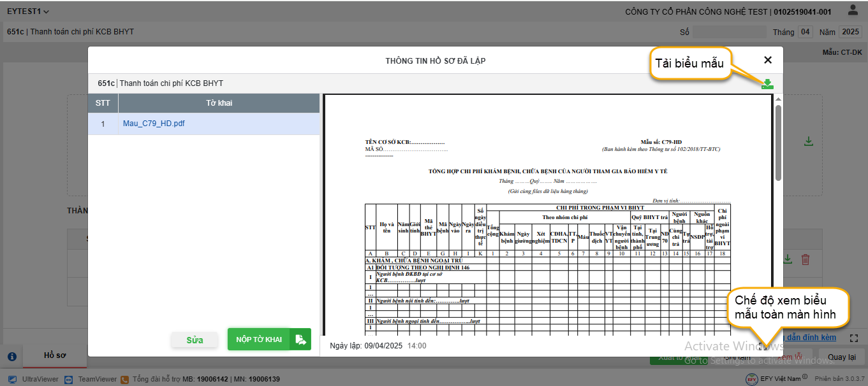Viewport: 868px width, 386px height.
Task: Select the Mau_C79_HD.pdf file row
Action: [x=203, y=124]
